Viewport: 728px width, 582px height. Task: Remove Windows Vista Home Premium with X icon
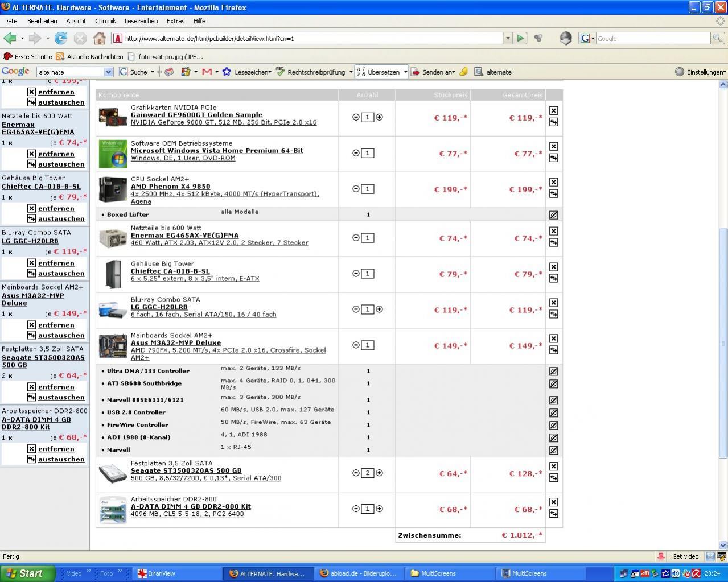(x=553, y=146)
